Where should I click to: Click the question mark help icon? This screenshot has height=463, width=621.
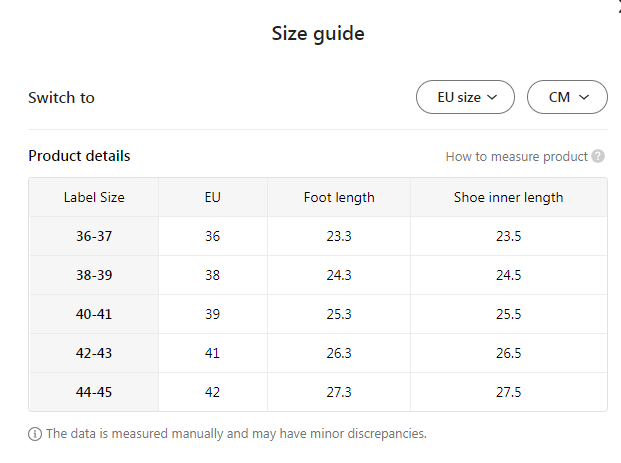598,156
